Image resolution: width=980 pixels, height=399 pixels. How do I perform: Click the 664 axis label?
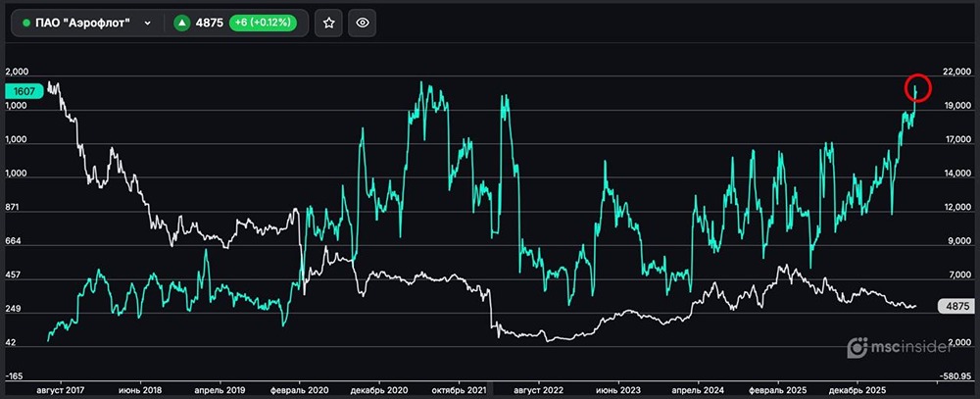pos(13,241)
